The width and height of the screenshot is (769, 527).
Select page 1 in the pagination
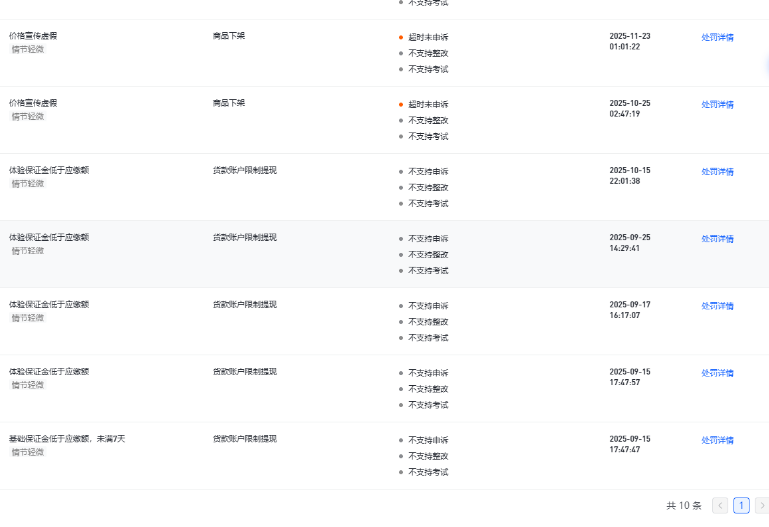click(x=741, y=506)
